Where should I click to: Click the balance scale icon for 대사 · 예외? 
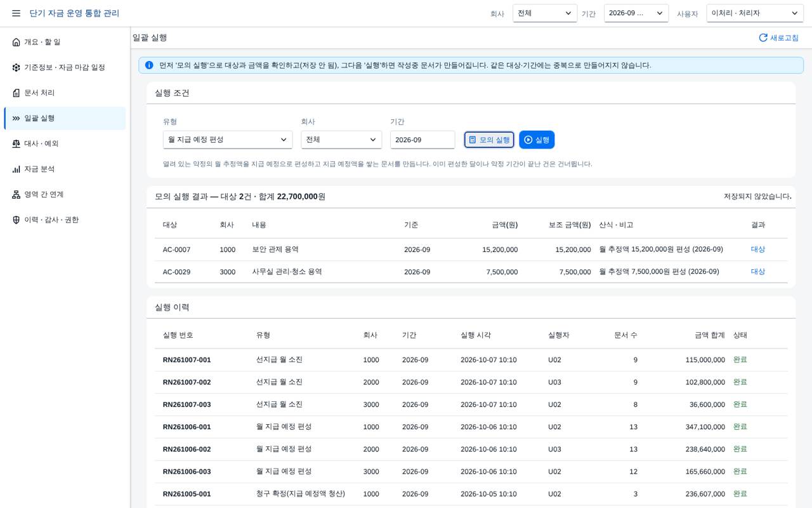tap(16, 144)
